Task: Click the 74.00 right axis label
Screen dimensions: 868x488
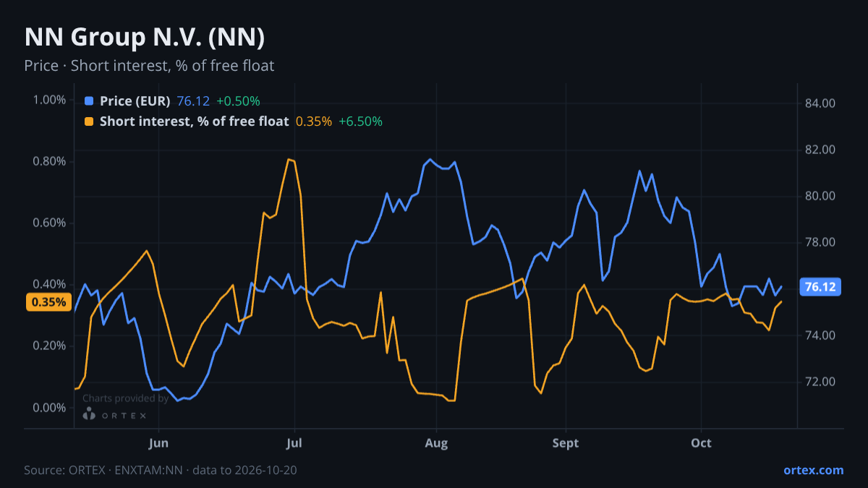Action: coord(820,335)
